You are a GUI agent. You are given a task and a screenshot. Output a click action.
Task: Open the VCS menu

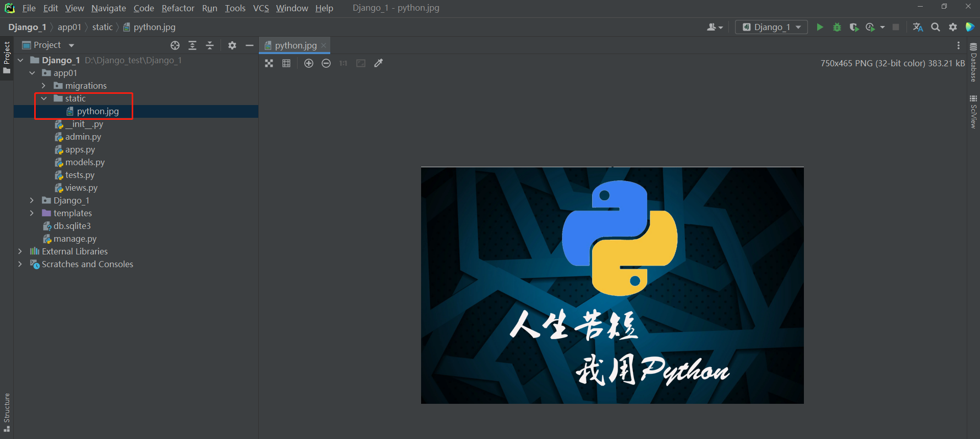261,8
